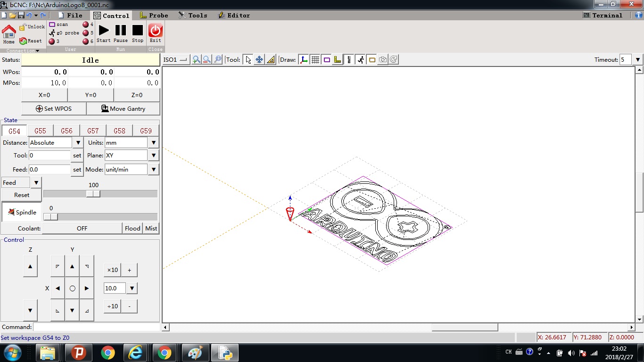Viewport: 644px width, 362px height.
Task: Open the feed Mode dropdown
Action: pos(154,169)
